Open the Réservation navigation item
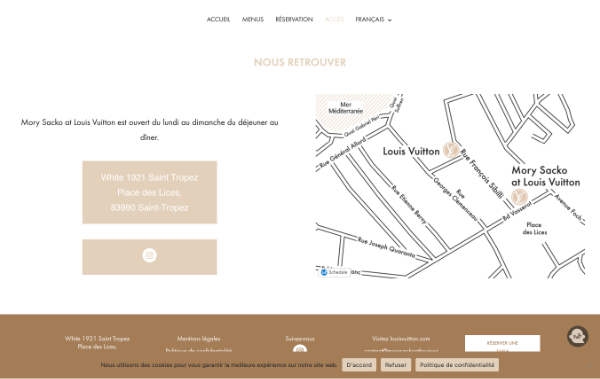Image resolution: width=600 pixels, height=379 pixels. pos(294,20)
